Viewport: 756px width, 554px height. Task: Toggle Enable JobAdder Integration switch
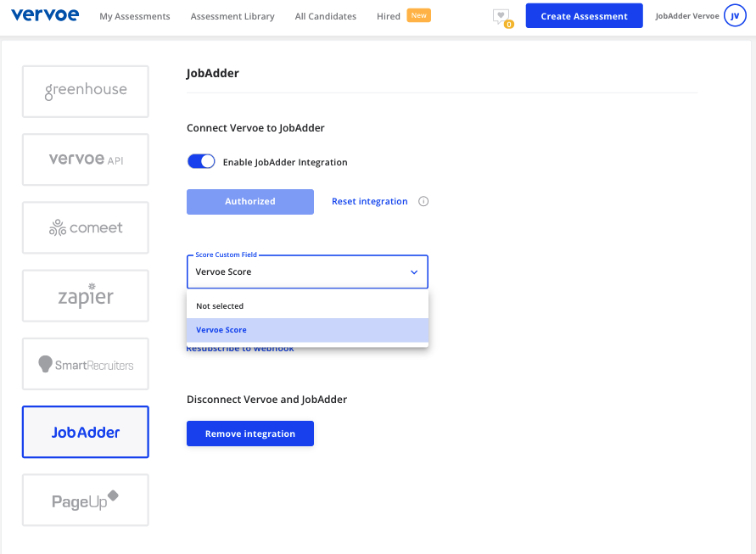pos(201,161)
